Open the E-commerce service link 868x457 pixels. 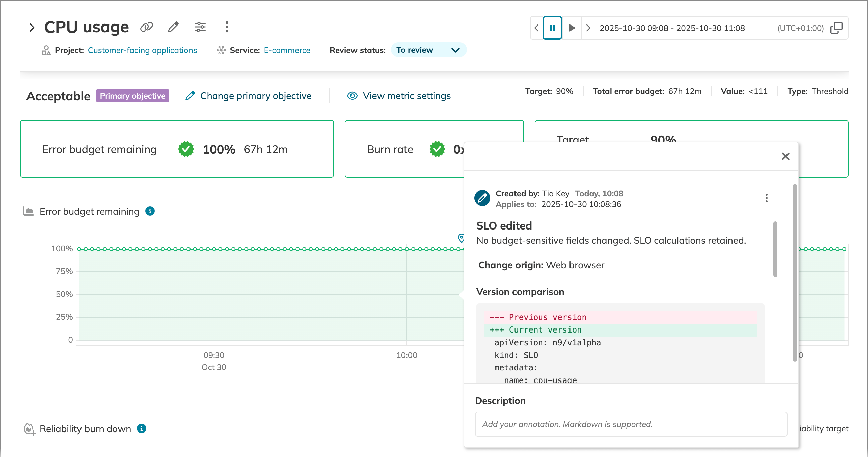point(287,50)
